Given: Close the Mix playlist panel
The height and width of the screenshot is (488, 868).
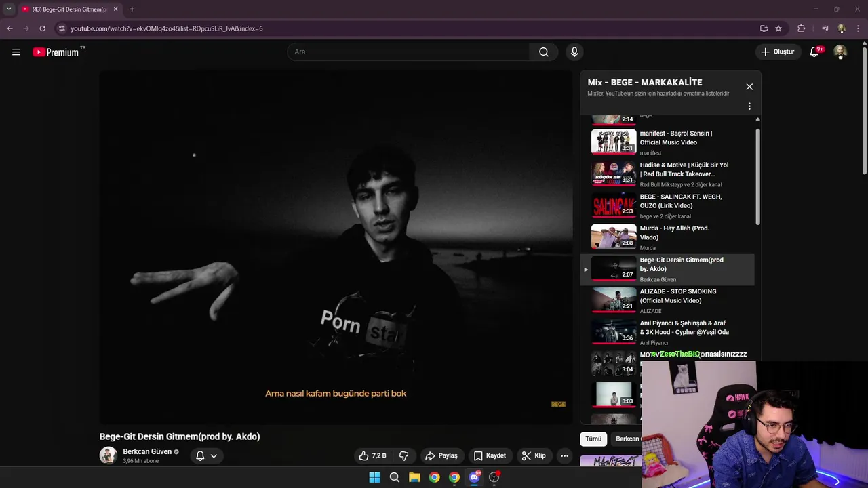Looking at the screenshot, I should tap(749, 87).
